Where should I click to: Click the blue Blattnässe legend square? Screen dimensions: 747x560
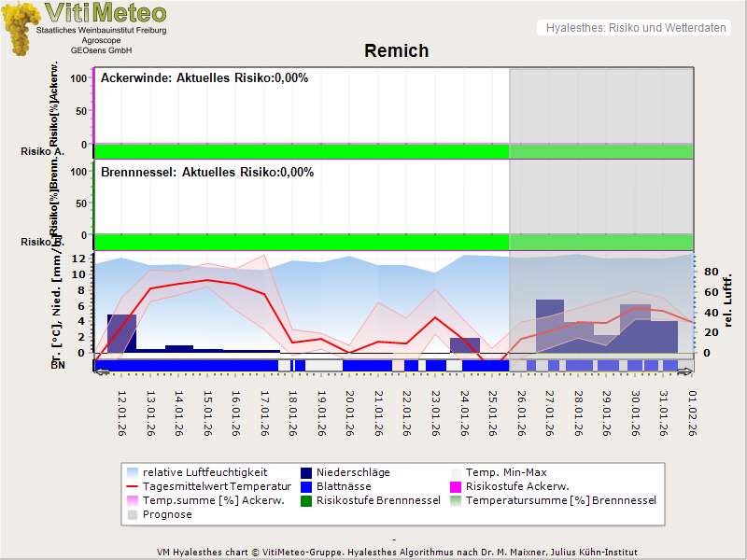pos(306,486)
